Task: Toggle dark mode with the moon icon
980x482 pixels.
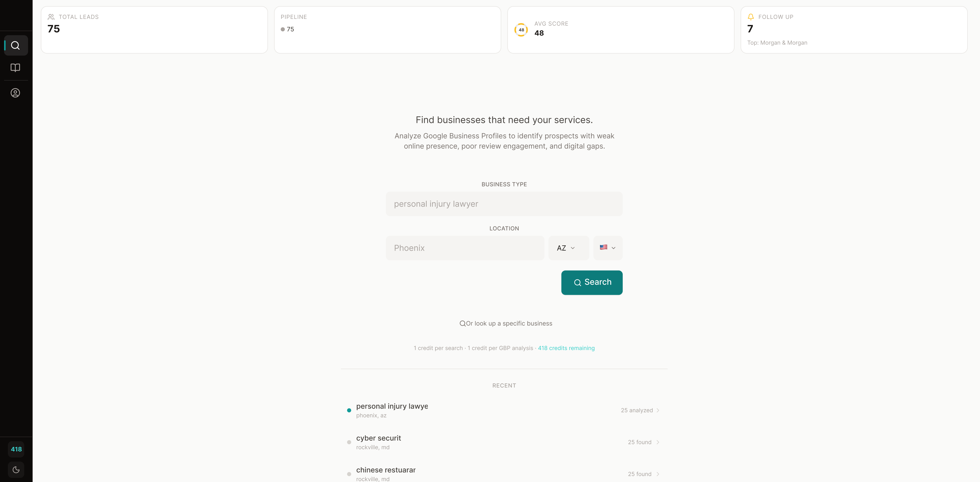Action: pos(16,470)
